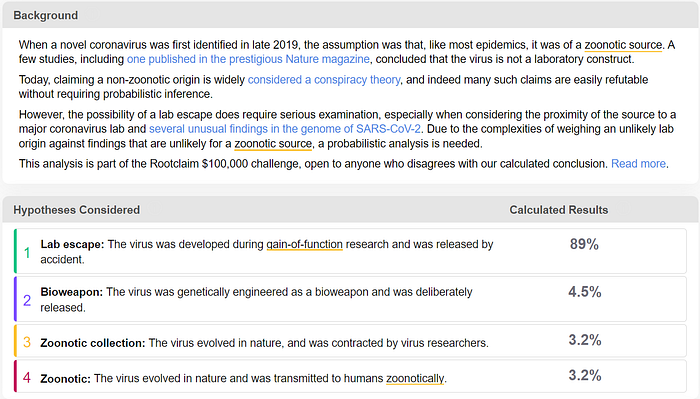The width and height of the screenshot is (700, 399).
Task: Select the Bioweapon hypothesis row
Action: pyautogui.click(x=350, y=299)
